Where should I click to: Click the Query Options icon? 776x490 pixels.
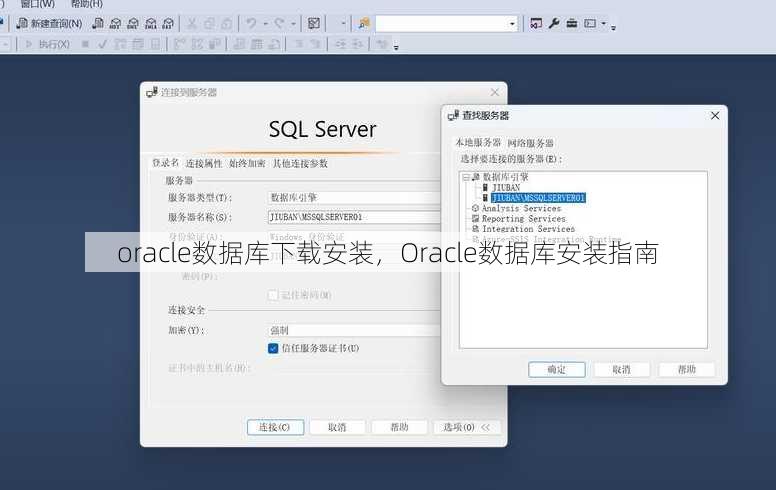click(138, 44)
